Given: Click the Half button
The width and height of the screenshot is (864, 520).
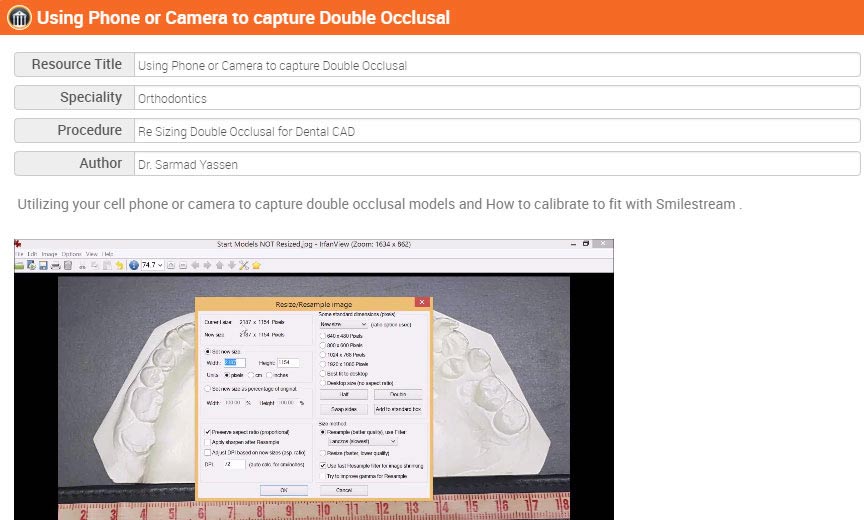Looking at the screenshot, I should [344, 394].
